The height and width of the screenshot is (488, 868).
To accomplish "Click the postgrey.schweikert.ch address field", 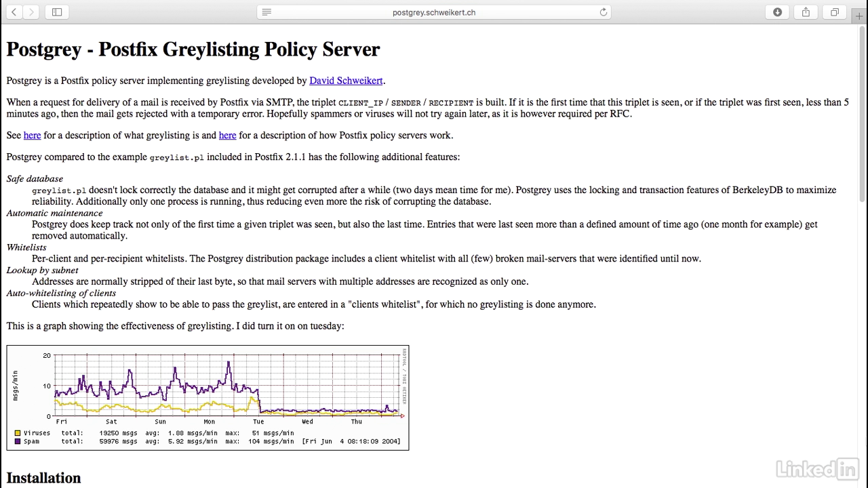I will [434, 12].
